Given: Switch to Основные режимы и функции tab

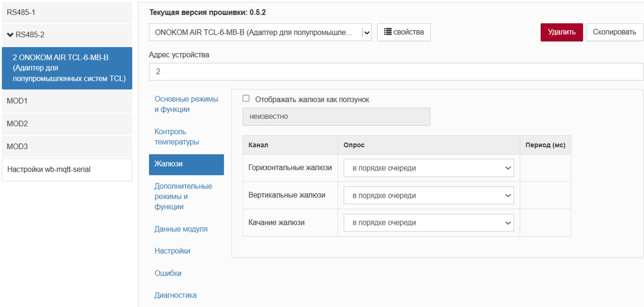Looking at the screenshot, I should (186, 104).
